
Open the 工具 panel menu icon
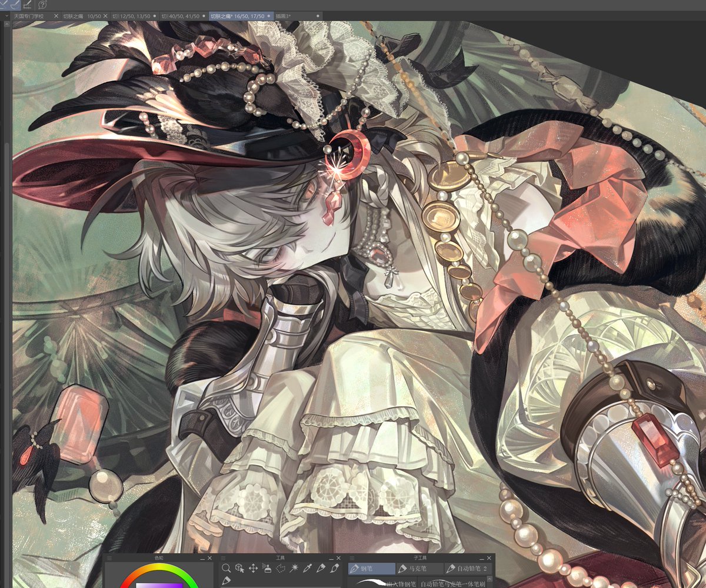coord(224,557)
